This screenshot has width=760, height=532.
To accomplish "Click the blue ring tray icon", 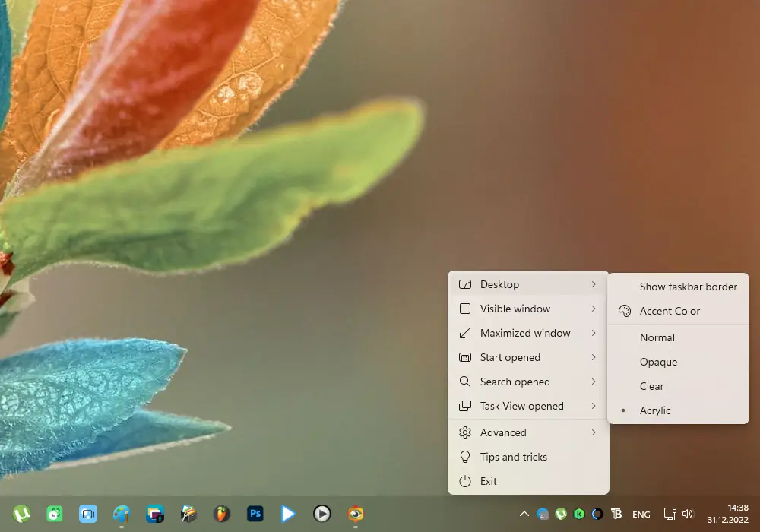I will point(597,514).
